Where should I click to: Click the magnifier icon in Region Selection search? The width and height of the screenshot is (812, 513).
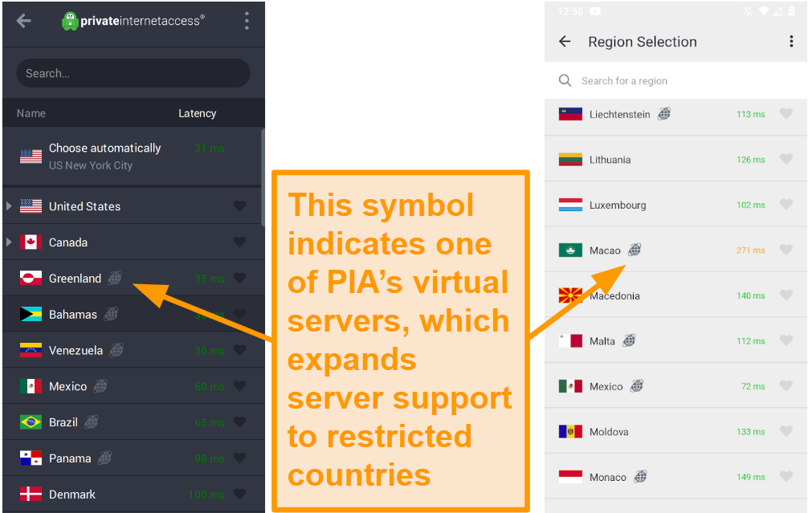tap(565, 80)
